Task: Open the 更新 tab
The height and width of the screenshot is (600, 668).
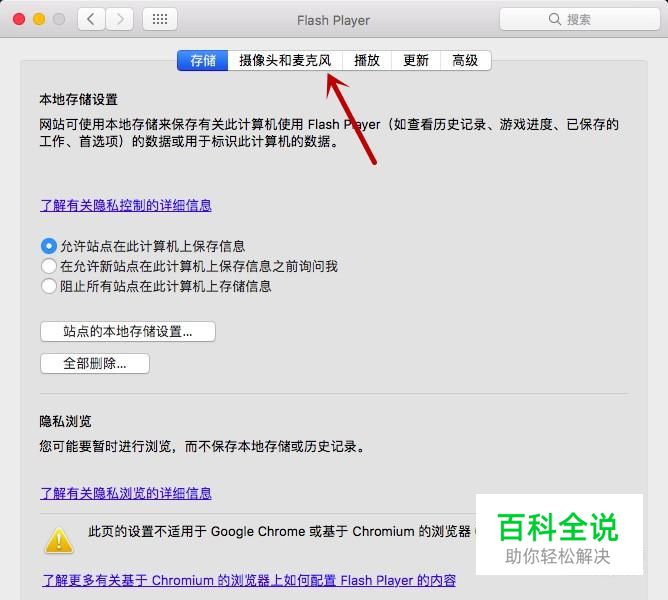Action: coord(416,61)
